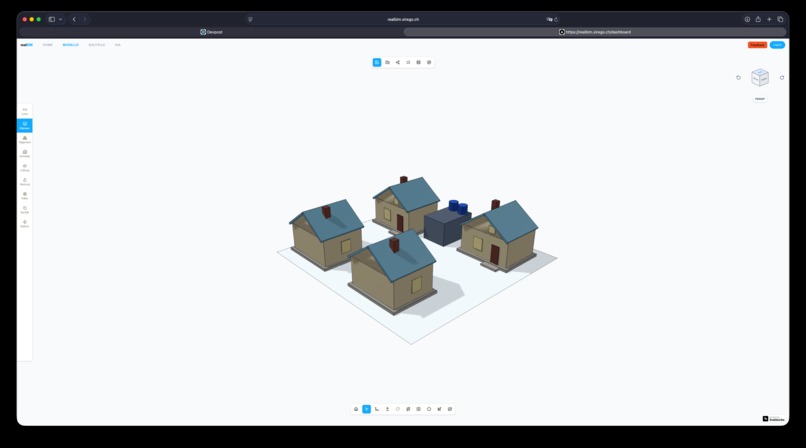Open the last navigation item after BAUTEILE
Viewport: 806px width, 448px height.
[x=118, y=45]
